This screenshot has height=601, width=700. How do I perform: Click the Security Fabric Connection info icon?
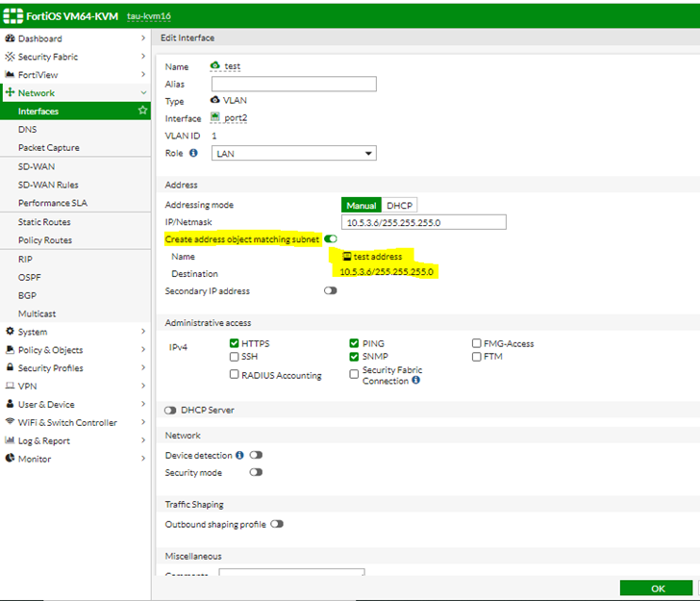[415, 381]
